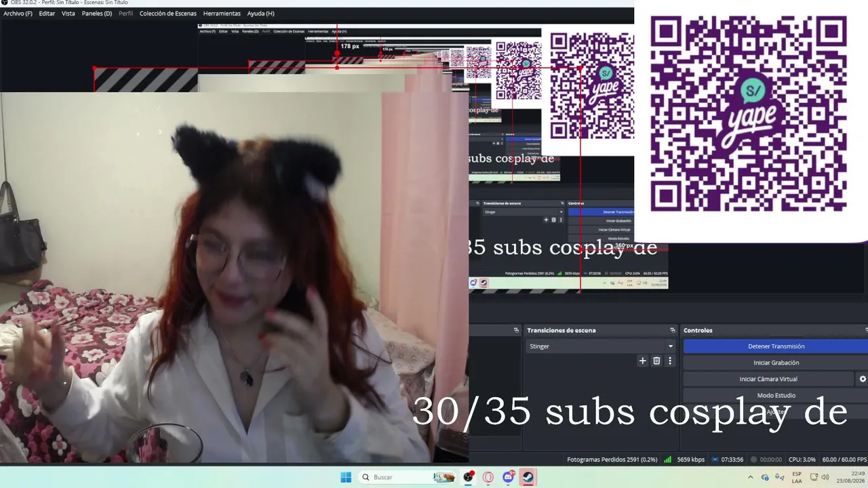868x488 pixels.
Task: Open the Archivo (F) menu
Action: pos(18,14)
